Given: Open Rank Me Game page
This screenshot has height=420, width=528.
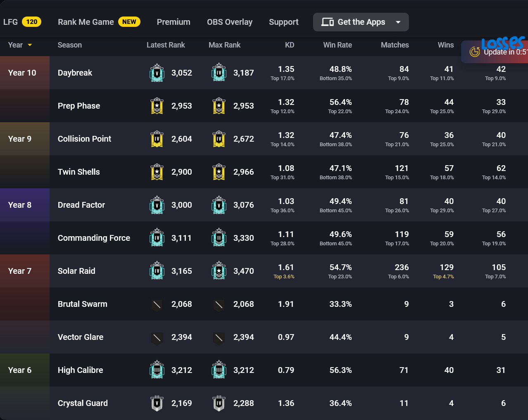Looking at the screenshot, I should pos(86,22).
